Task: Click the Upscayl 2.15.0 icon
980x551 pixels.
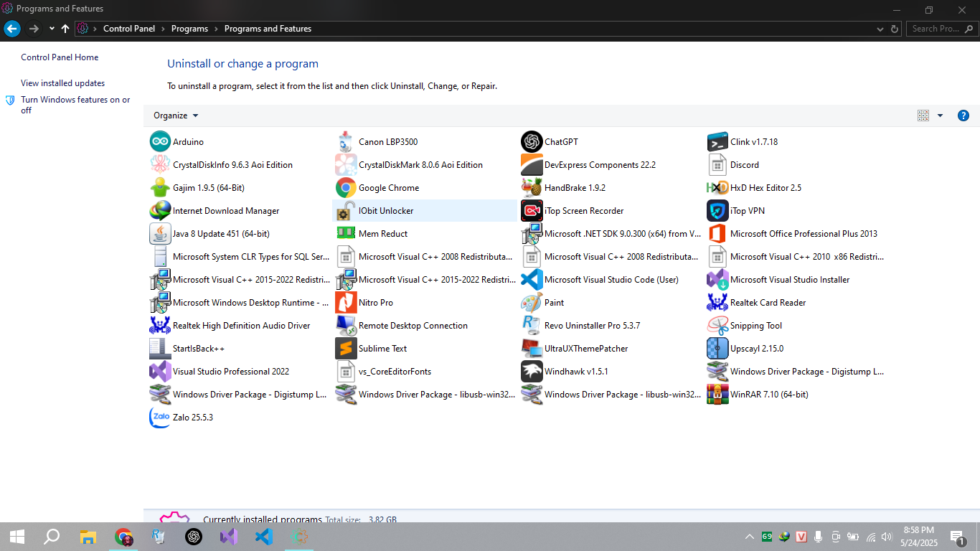Action: tap(717, 348)
